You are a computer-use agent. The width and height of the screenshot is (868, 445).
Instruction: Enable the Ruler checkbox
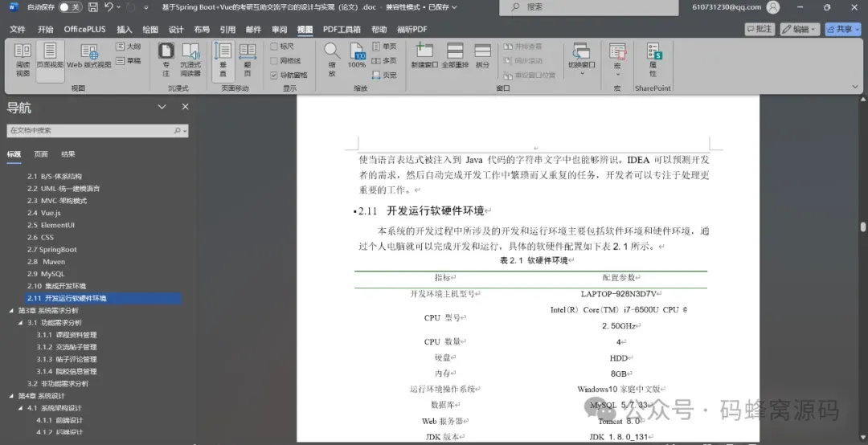[274, 47]
